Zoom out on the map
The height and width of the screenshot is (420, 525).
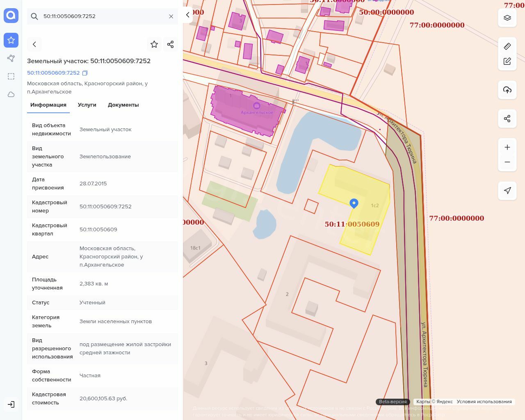pyautogui.click(x=507, y=162)
